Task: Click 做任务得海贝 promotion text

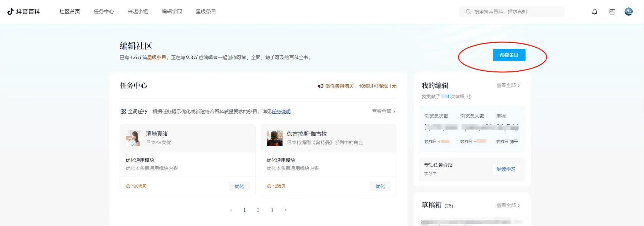Action: click(x=361, y=86)
